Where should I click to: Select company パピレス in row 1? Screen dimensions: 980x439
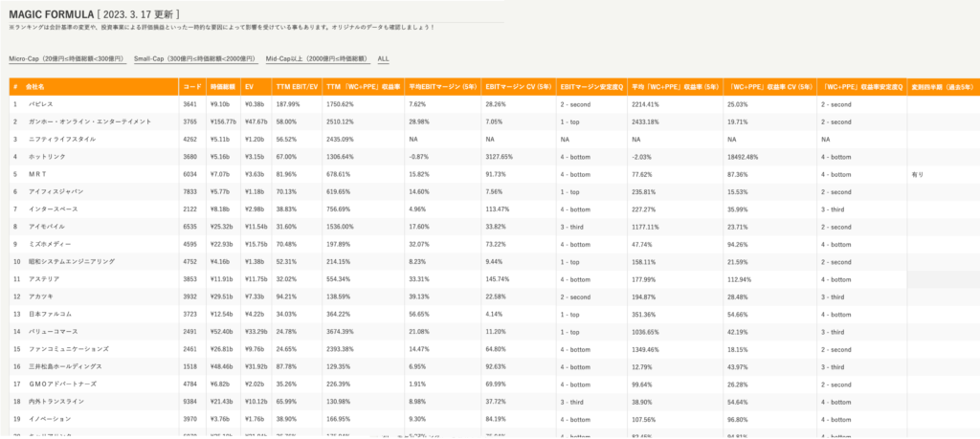pyautogui.click(x=40, y=104)
